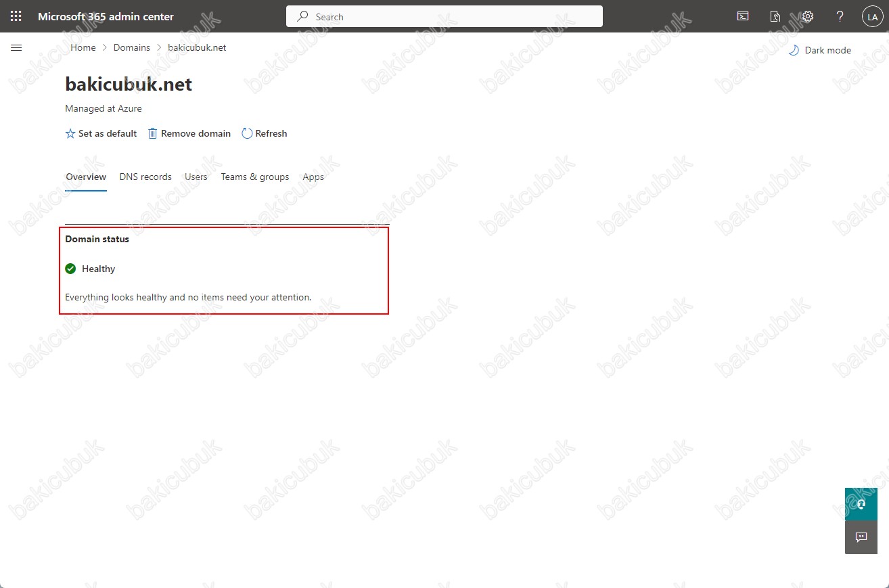Screen dimensions: 889x588
Task: Click the 'Everything looks healthy' message
Action: (x=188, y=297)
